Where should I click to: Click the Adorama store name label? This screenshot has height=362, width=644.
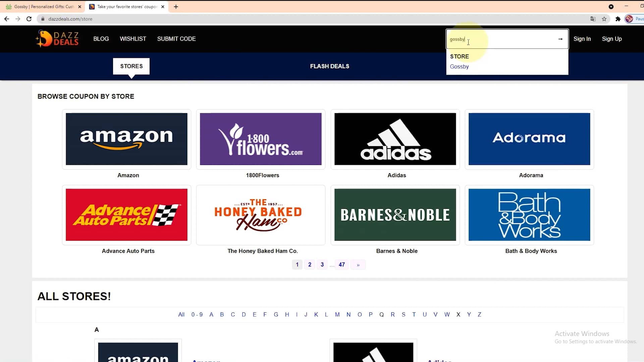(x=531, y=175)
